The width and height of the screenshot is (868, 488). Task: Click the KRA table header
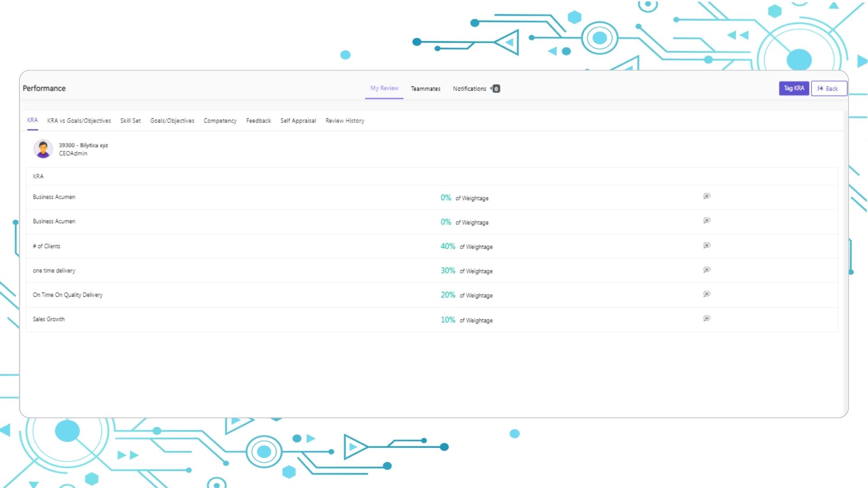coord(38,176)
